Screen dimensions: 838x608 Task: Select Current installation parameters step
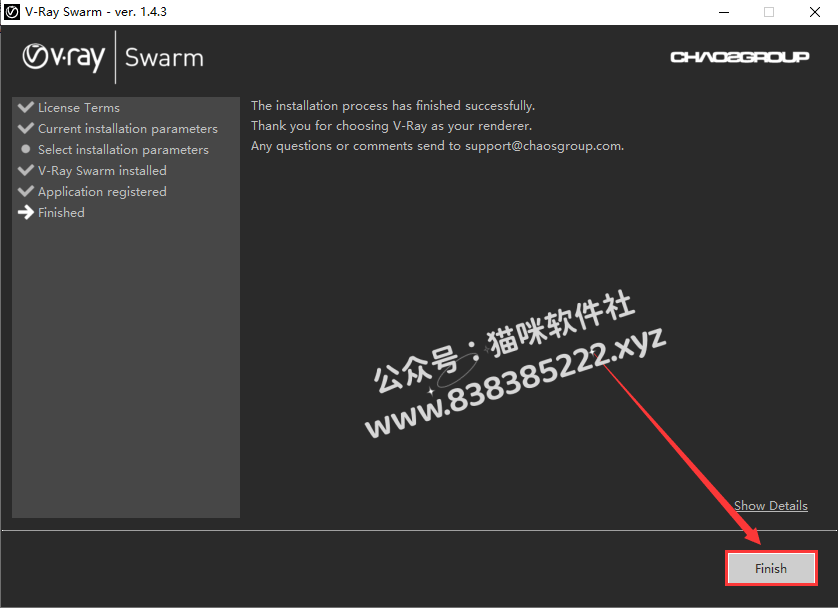click(x=128, y=129)
